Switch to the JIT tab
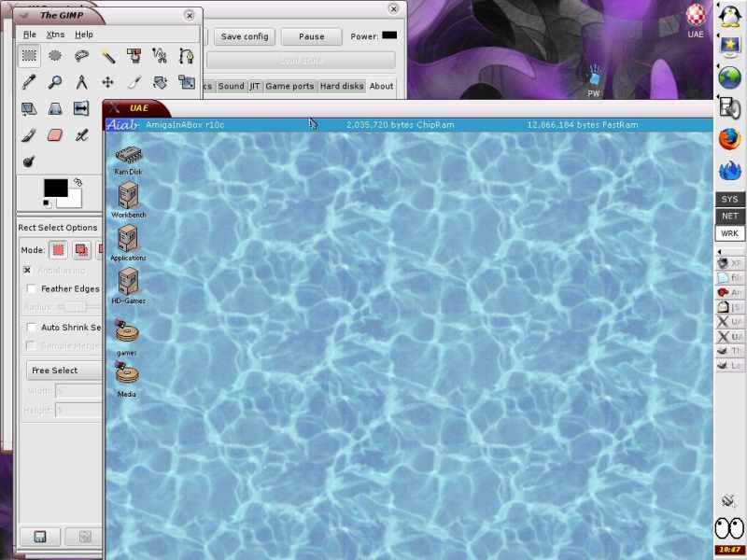 click(x=255, y=86)
